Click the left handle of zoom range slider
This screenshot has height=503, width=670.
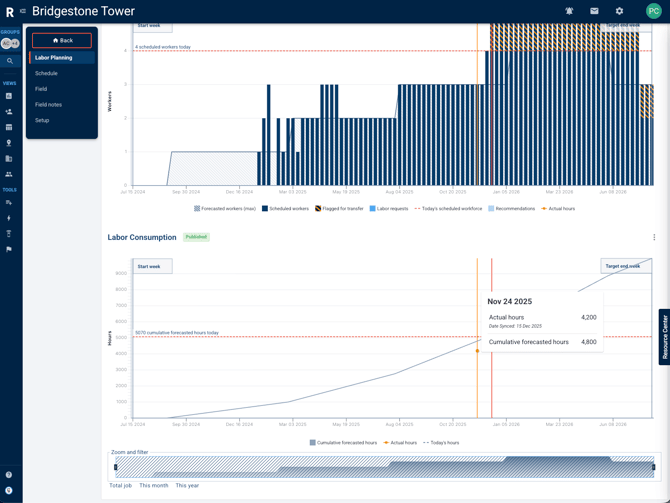point(116,467)
